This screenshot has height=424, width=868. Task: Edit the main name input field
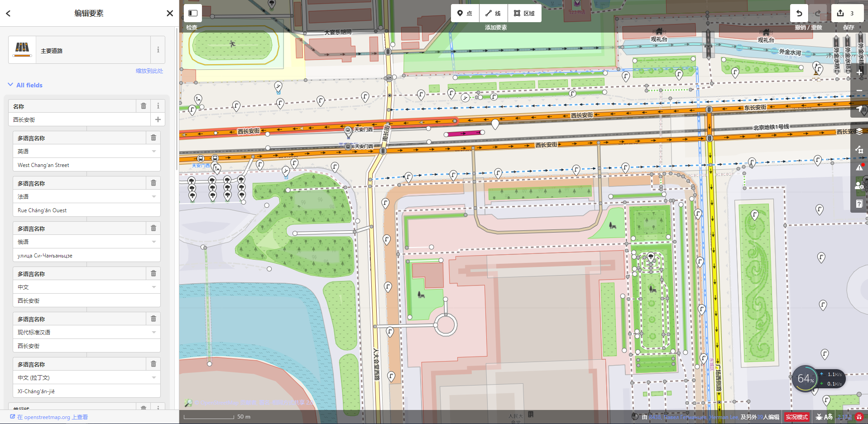[79, 119]
